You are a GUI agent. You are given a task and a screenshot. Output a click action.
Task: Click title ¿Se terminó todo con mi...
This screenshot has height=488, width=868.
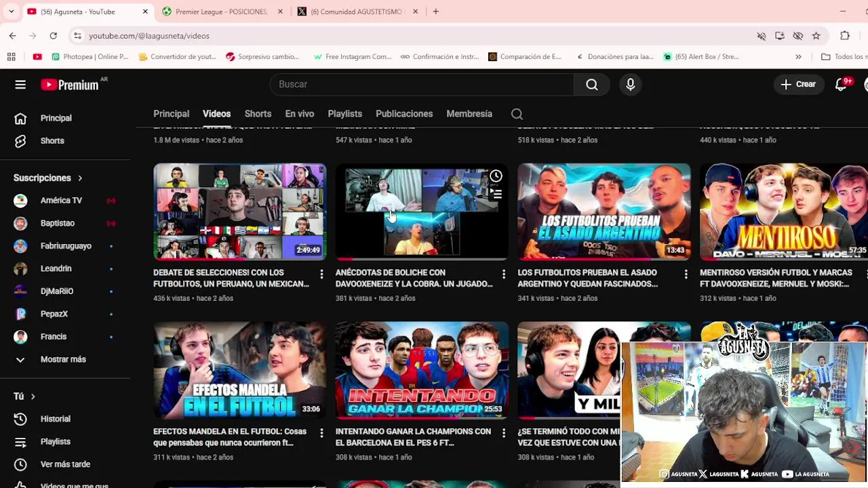568,437
